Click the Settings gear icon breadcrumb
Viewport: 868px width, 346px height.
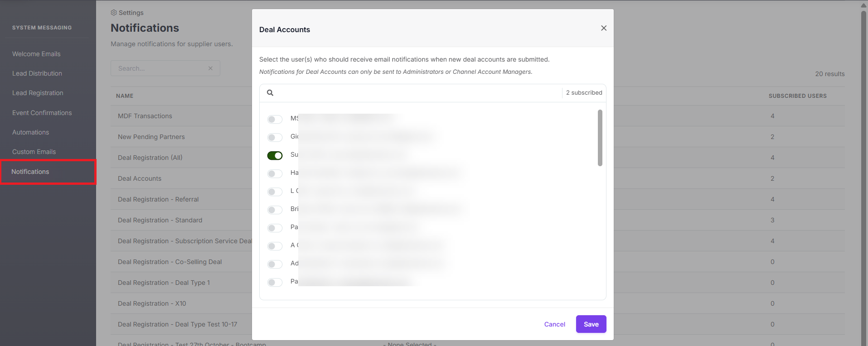(114, 13)
